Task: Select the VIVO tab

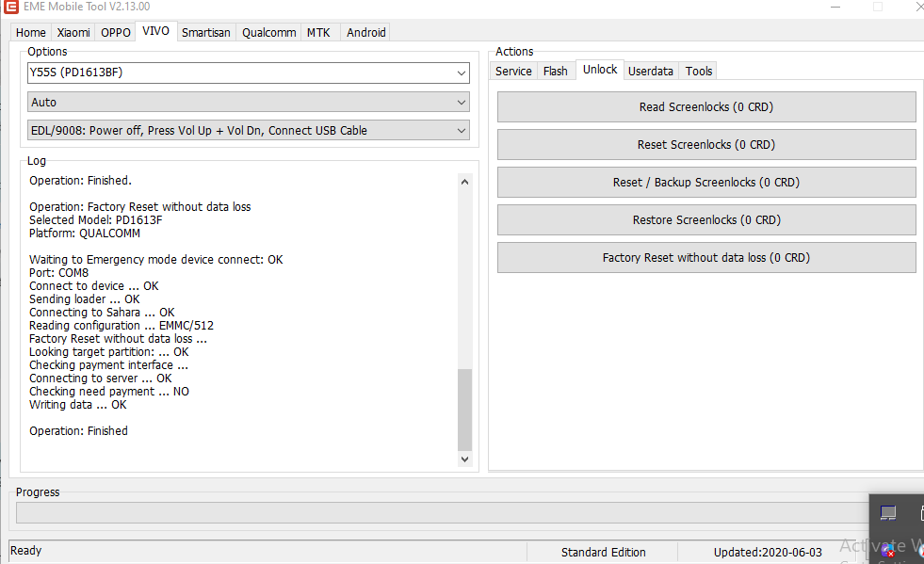Action: pos(155,31)
